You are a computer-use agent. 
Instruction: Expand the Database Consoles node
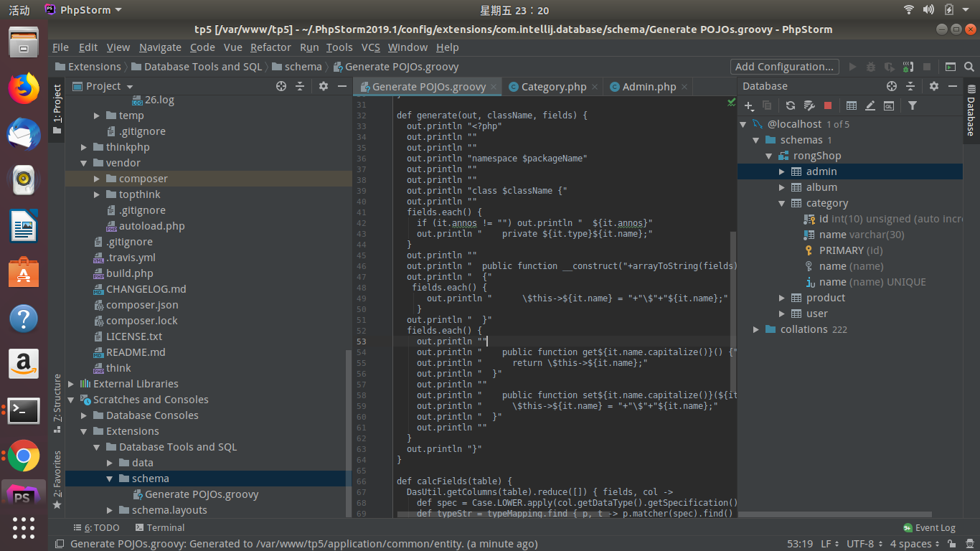[x=85, y=415]
